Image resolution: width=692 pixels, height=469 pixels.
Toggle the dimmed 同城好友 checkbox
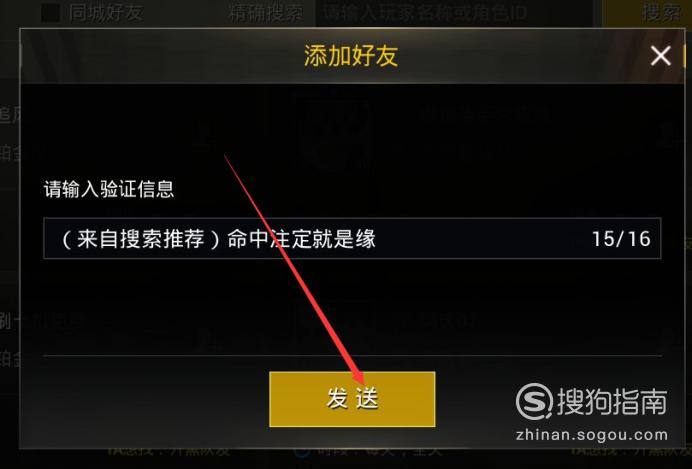(51, 13)
